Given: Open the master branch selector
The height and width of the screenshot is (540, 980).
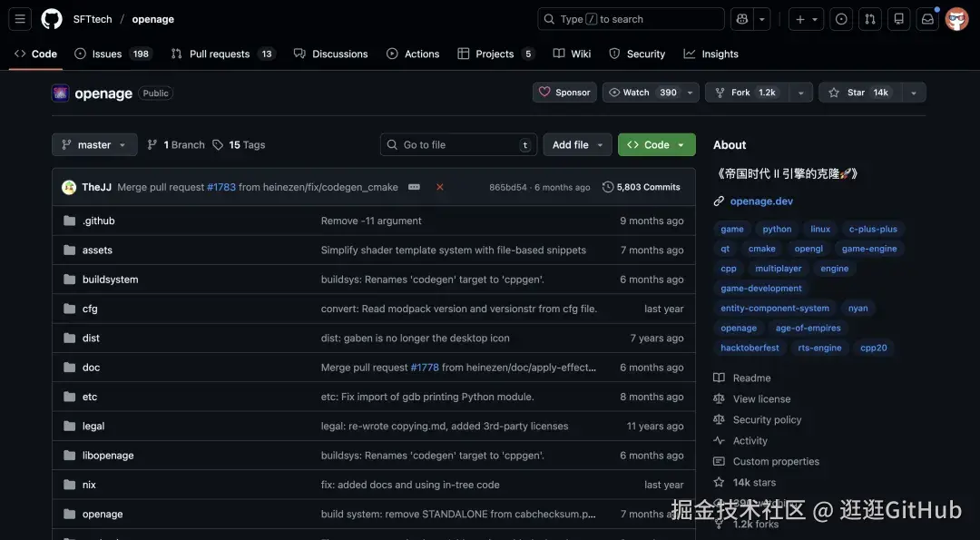Looking at the screenshot, I should (x=94, y=145).
